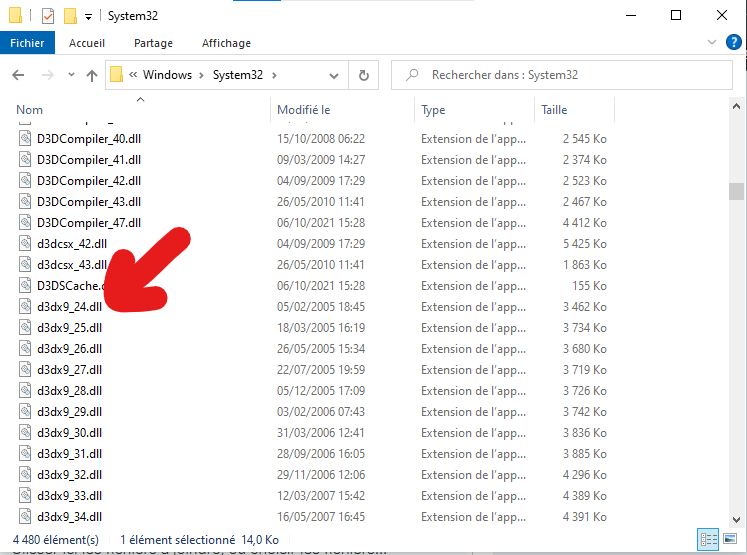Image resolution: width=747 pixels, height=555 pixels.
Task: Click the size value 4 412 Ko
Action: 585,223
